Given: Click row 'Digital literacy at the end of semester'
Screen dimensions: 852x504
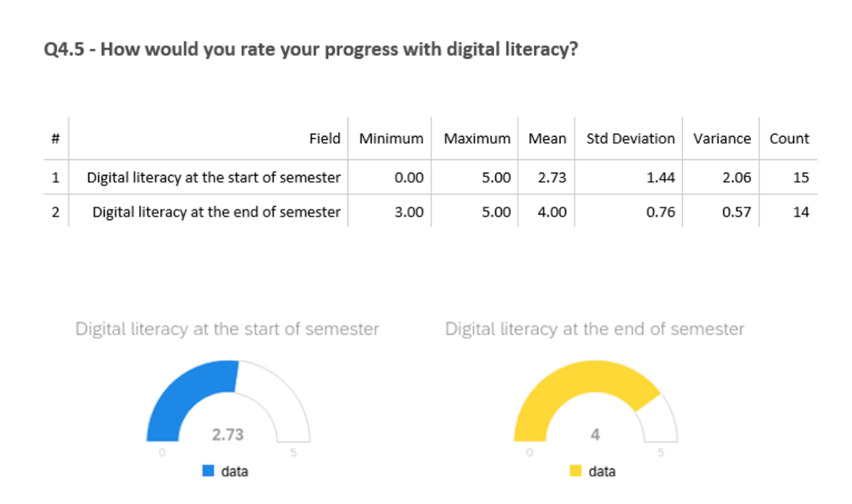Looking at the screenshot, I should point(430,212).
